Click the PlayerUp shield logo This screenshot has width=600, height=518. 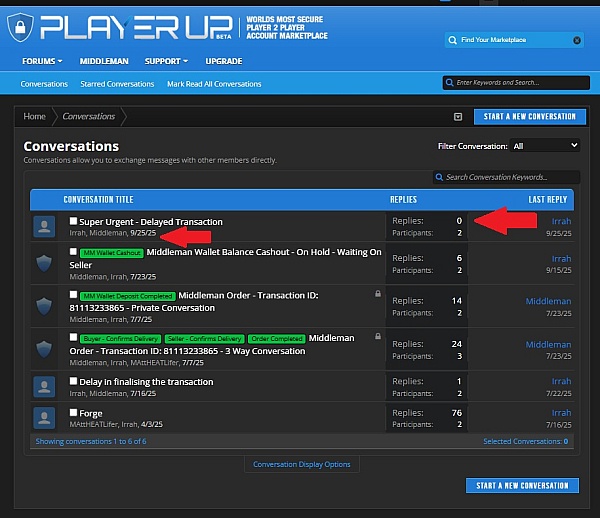pyautogui.click(x=17, y=26)
